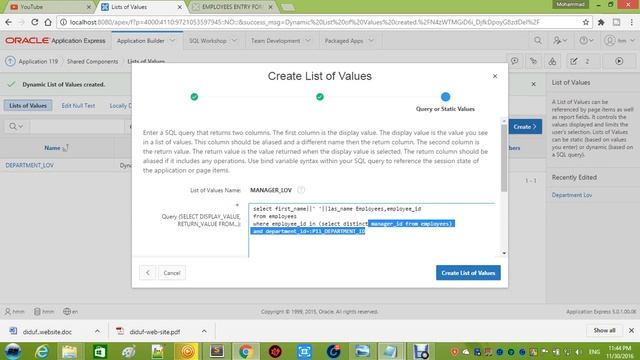The height and width of the screenshot is (360, 640).
Task: Click the edit page toolbar icon
Action: 574,61
